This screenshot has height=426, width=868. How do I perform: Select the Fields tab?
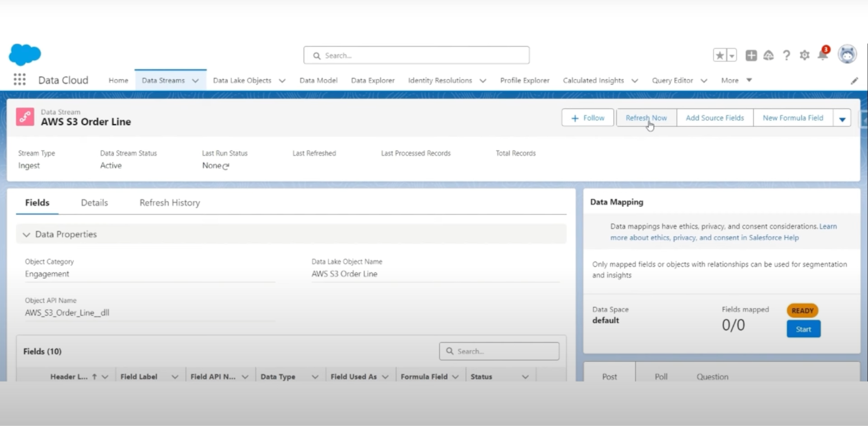(37, 203)
